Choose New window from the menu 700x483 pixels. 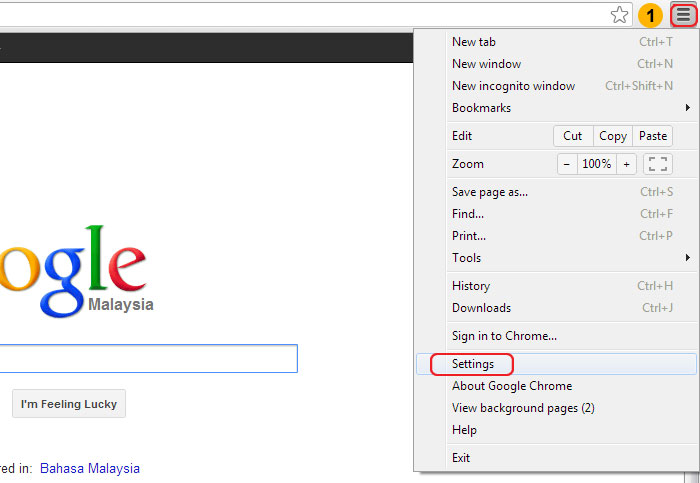[556, 63]
